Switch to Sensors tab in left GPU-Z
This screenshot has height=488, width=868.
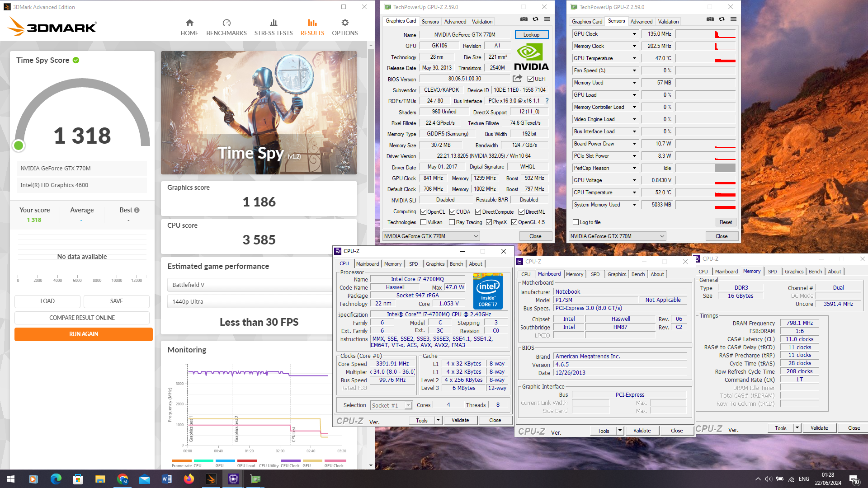430,22
